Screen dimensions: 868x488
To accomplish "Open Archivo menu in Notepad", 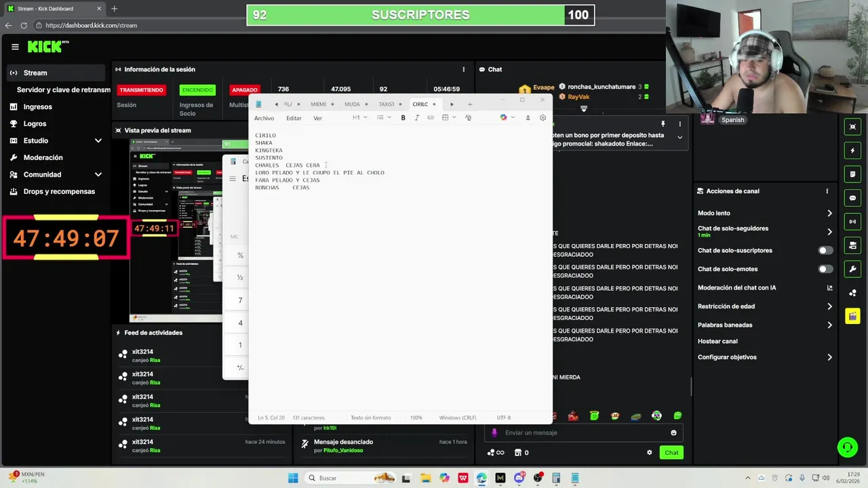I will point(264,118).
